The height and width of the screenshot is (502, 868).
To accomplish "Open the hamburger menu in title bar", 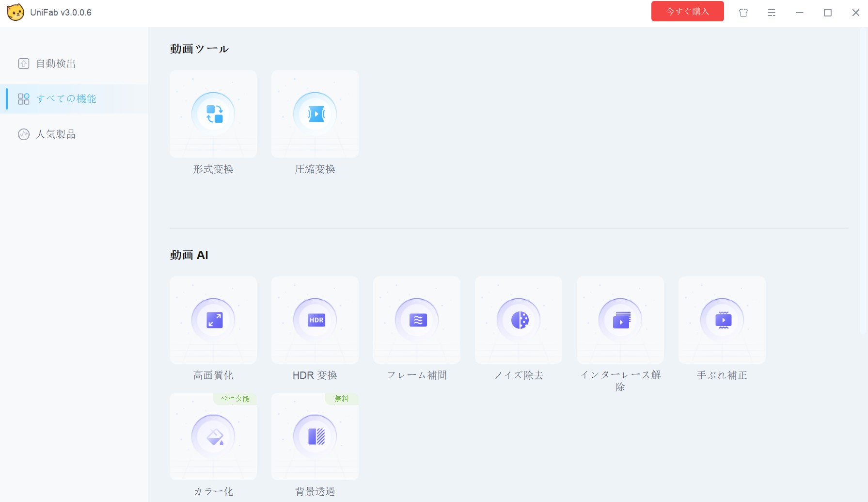I will [772, 13].
